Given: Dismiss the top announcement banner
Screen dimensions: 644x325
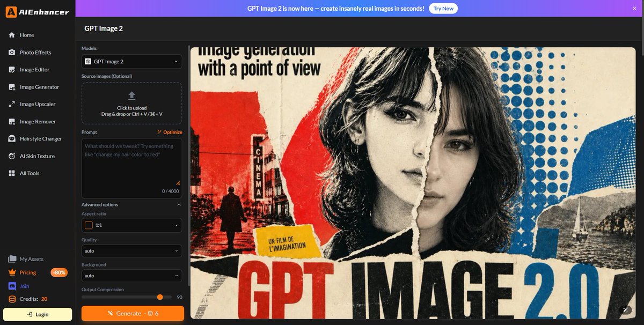Looking at the screenshot, I should click(634, 9).
